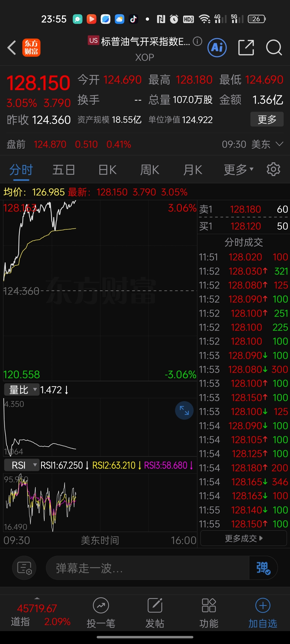Open the 量比 indicator dropdown
This screenshot has width=290, height=644.
coord(21,390)
